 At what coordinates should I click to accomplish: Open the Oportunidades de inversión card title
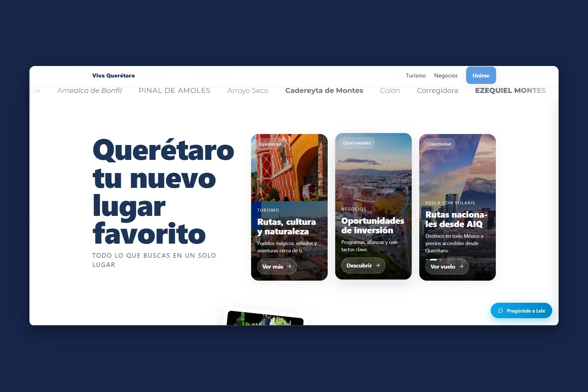[x=373, y=225]
